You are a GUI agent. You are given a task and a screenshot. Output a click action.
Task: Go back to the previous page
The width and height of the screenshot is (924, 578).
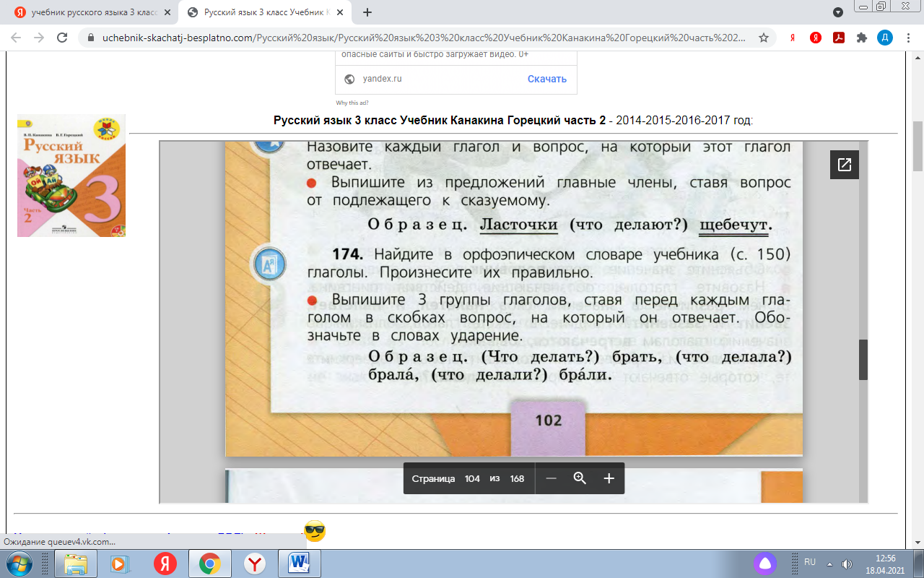pos(17,38)
